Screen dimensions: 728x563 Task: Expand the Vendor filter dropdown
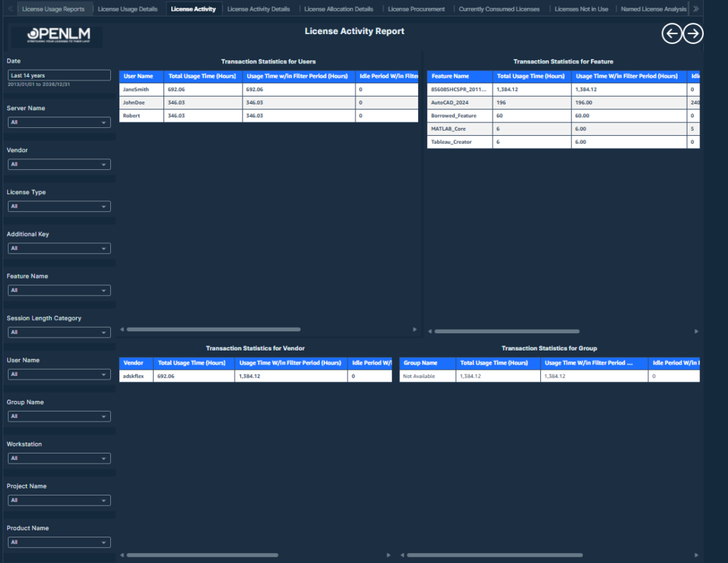(x=59, y=164)
